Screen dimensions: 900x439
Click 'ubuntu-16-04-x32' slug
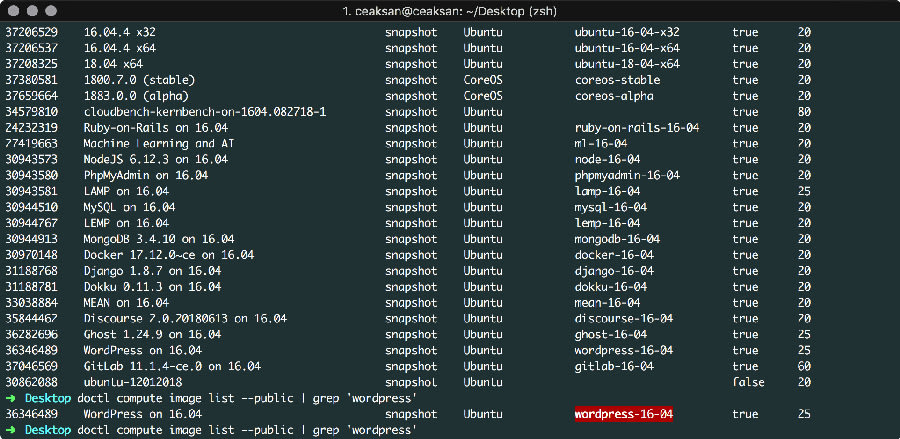point(627,32)
